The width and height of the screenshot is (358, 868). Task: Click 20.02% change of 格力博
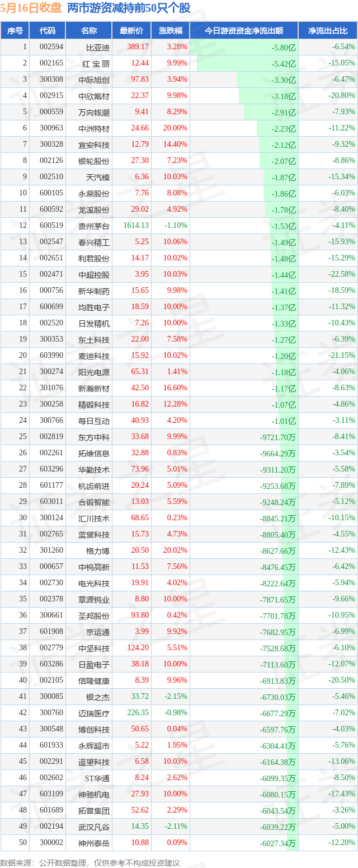[x=174, y=550]
